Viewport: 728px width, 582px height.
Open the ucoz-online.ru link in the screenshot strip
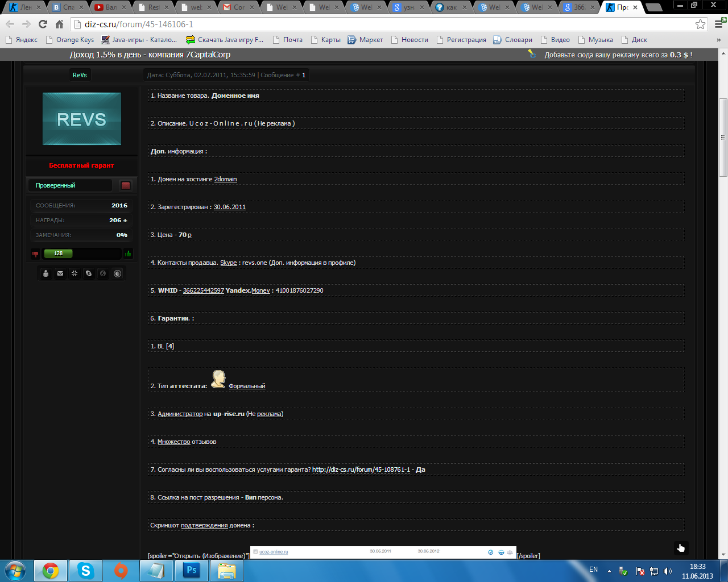[x=274, y=552]
